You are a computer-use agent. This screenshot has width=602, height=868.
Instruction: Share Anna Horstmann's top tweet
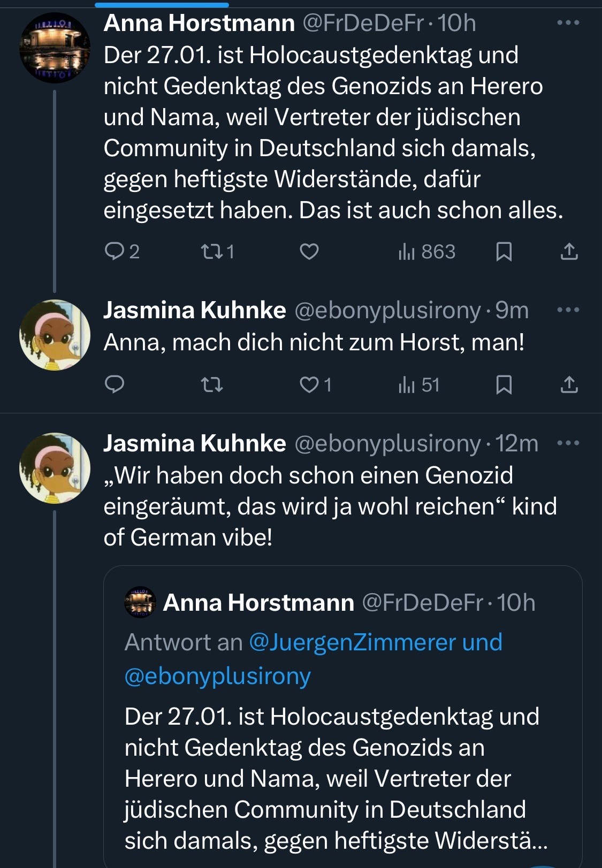(569, 251)
